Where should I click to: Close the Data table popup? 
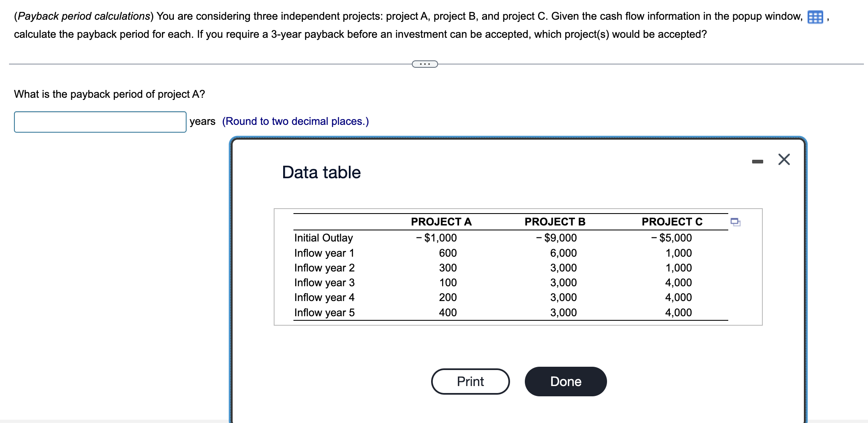[x=784, y=160]
